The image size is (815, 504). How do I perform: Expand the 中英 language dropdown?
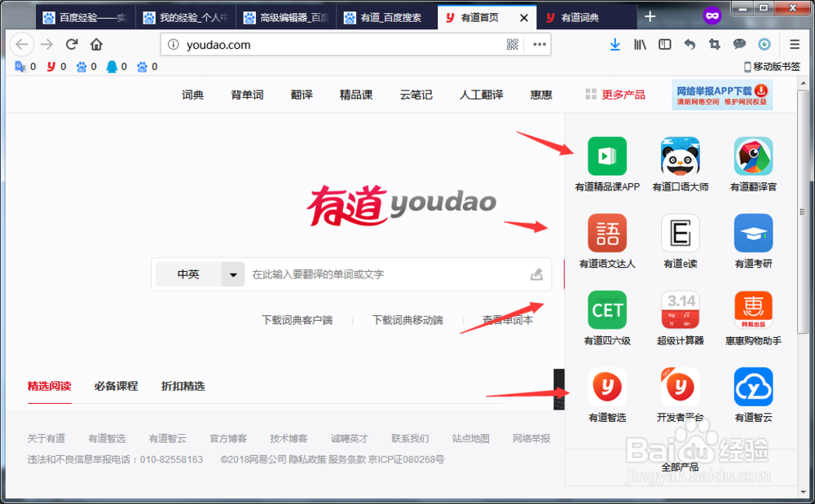click(x=233, y=274)
